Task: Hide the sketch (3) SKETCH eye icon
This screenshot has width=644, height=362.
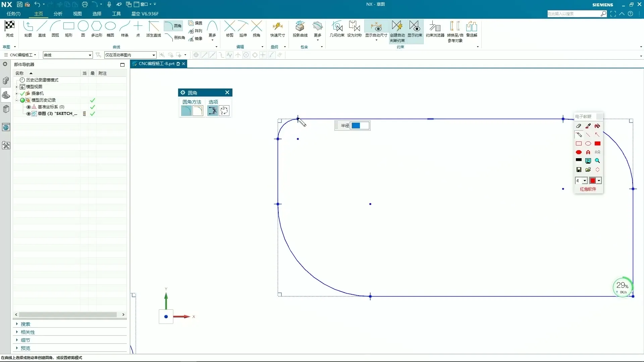Action: click(29, 114)
